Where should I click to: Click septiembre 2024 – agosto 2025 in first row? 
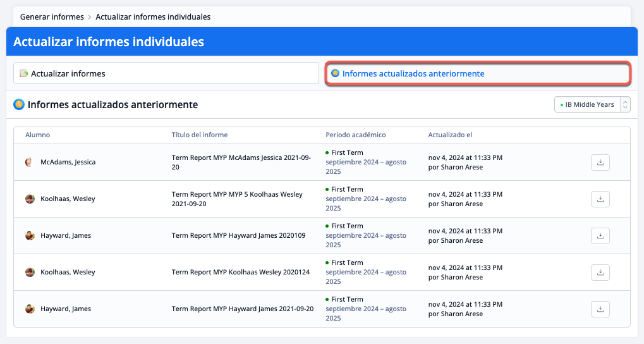(x=366, y=167)
